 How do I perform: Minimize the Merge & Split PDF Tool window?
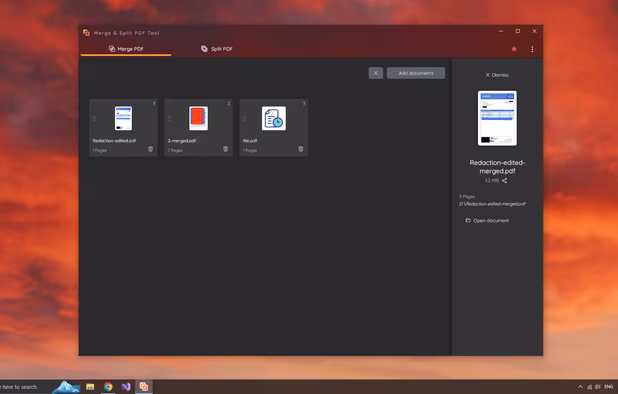tap(501, 31)
